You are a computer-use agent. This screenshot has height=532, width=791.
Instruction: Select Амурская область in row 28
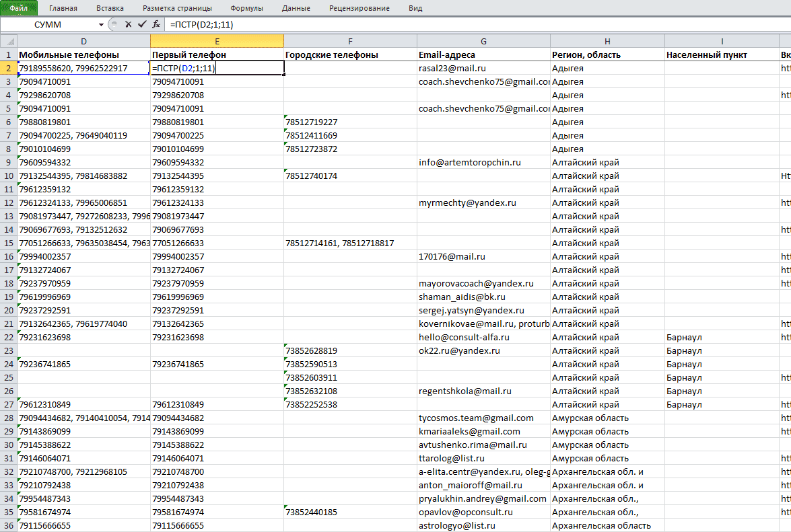coord(607,418)
